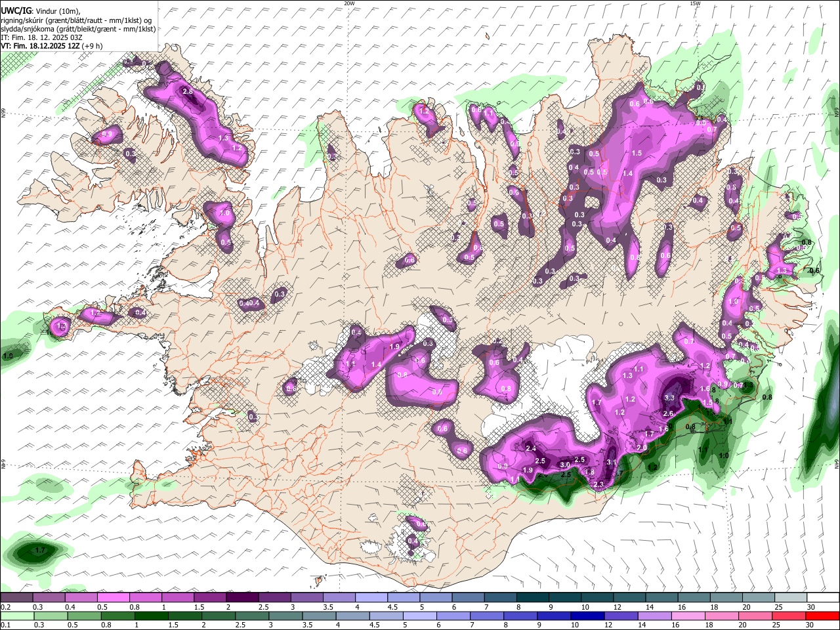The width and height of the screenshot is (840, 630).
Task: Click the dark teal 8–9 snow legend swatch
Action: [x=532, y=598]
